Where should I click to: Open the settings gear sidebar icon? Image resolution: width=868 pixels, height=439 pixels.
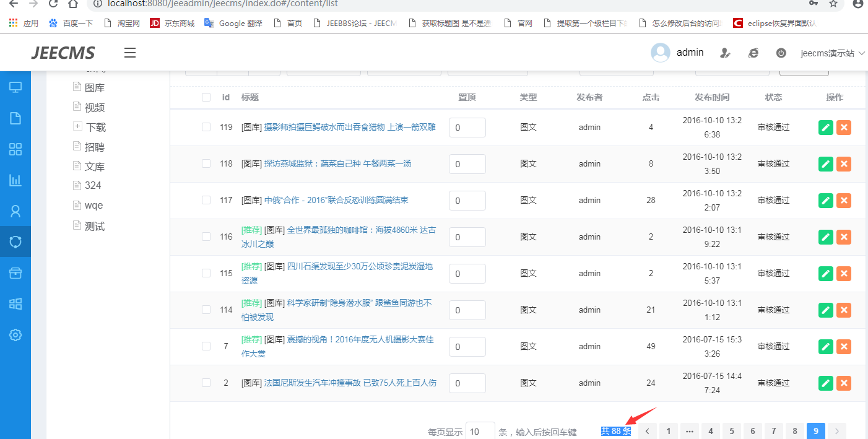pos(15,335)
